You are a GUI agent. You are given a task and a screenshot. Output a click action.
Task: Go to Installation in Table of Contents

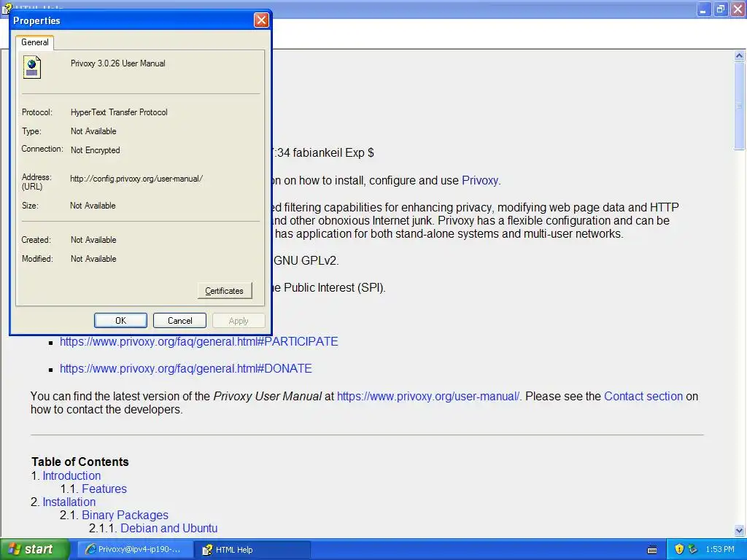69,502
